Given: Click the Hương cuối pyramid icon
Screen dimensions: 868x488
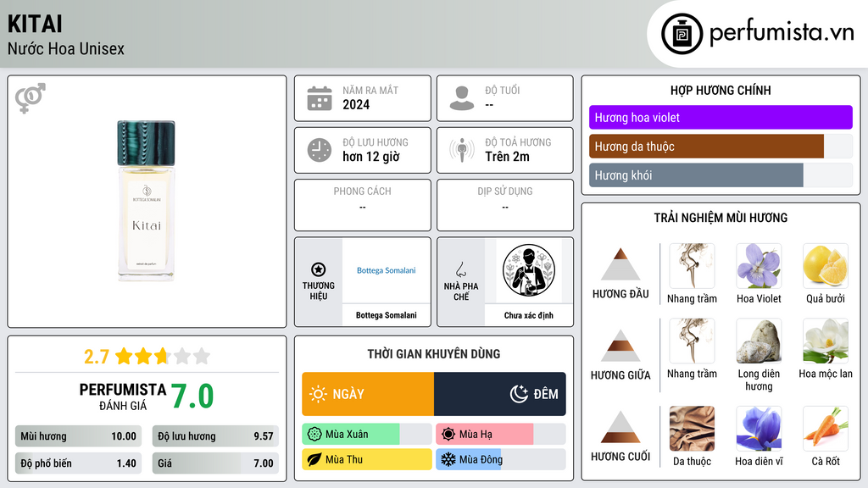Looking at the screenshot, I should [620, 427].
